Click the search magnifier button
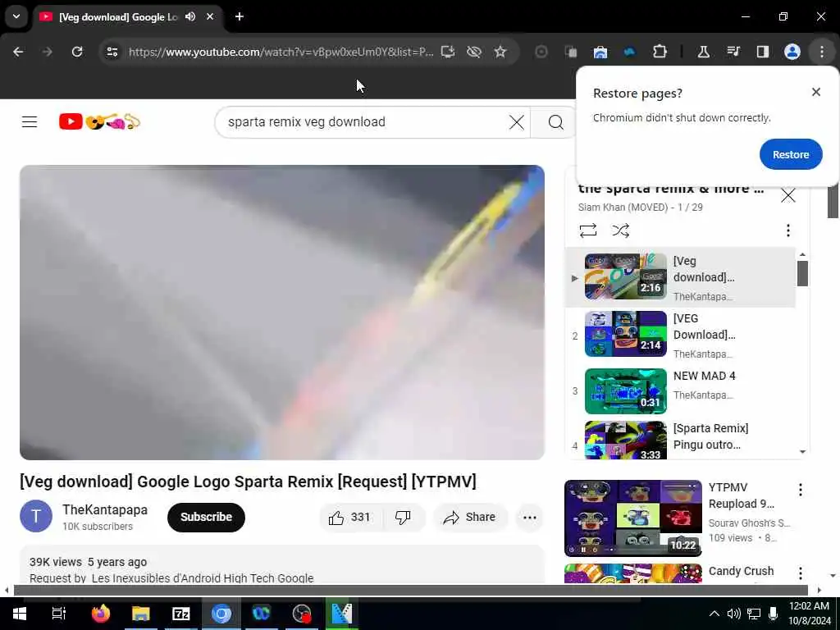The height and width of the screenshot is (630, 840). (x=555, y=122)
